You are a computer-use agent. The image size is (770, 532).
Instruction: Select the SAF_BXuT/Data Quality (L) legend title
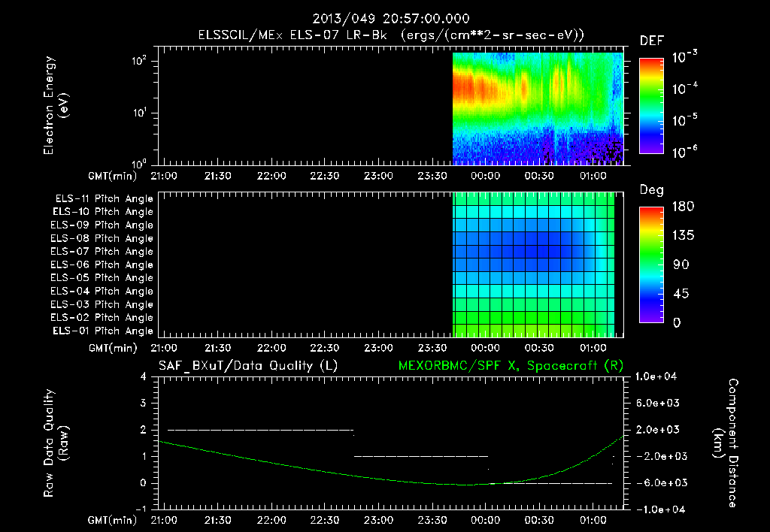click(248, 366)
